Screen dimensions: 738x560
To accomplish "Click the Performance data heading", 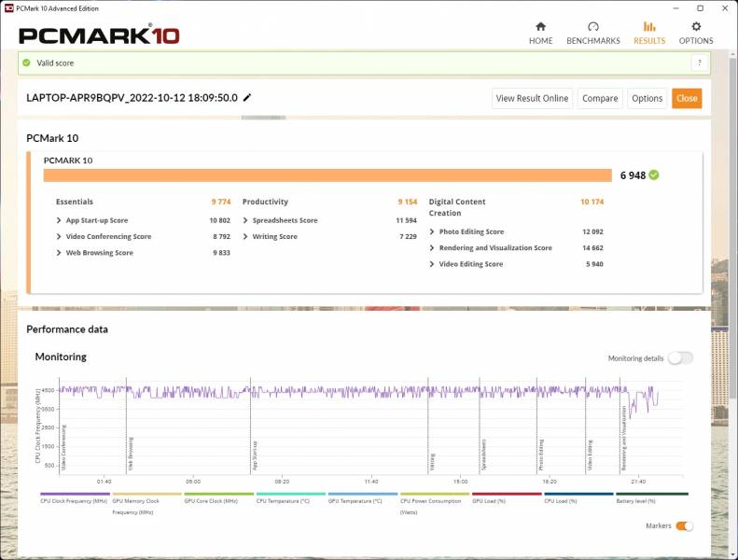I will coord(67,329).
